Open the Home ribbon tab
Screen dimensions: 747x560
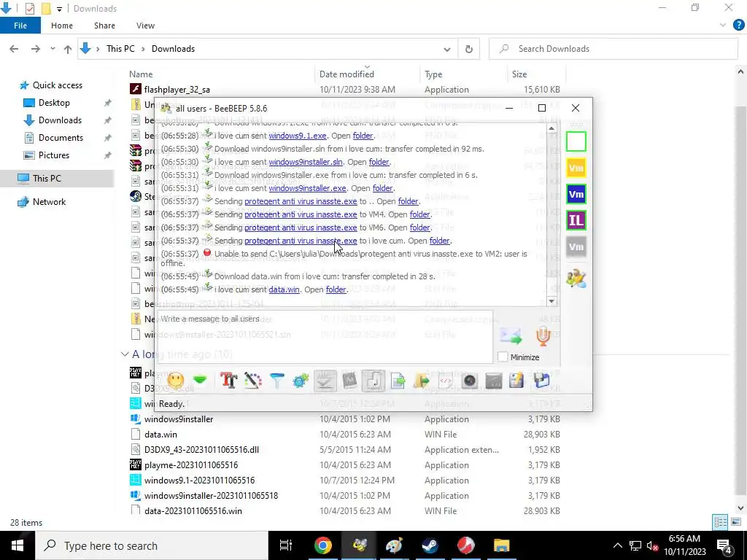point(62,26)
